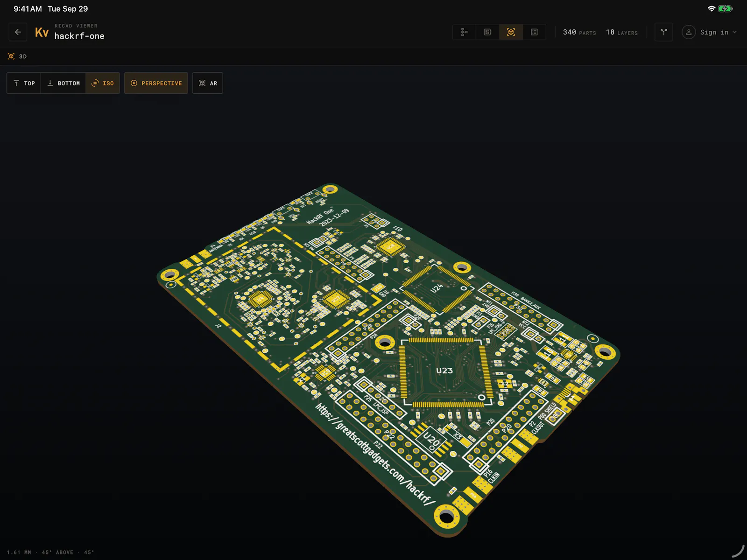Click the greatscottgadgets URL silkscreen text
This screenshot has height=560, width=747.
(376, 454)
